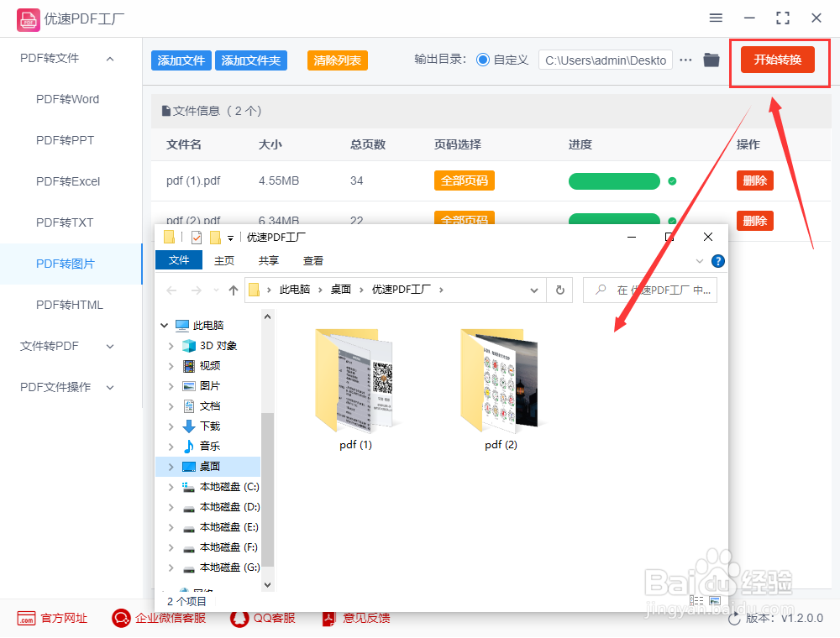Viewport: 840px width, 638px height.
Task: Click 添加文件 button
Action: tap(181, 60)
